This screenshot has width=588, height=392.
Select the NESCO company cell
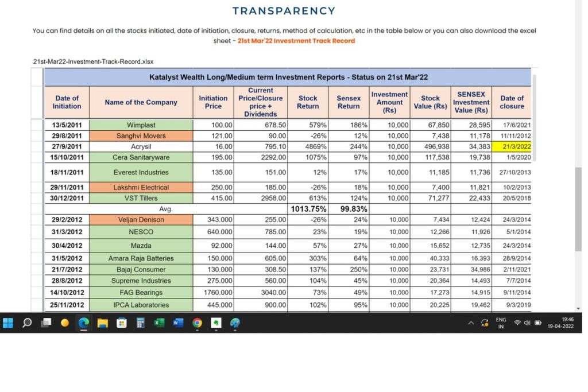141,232
